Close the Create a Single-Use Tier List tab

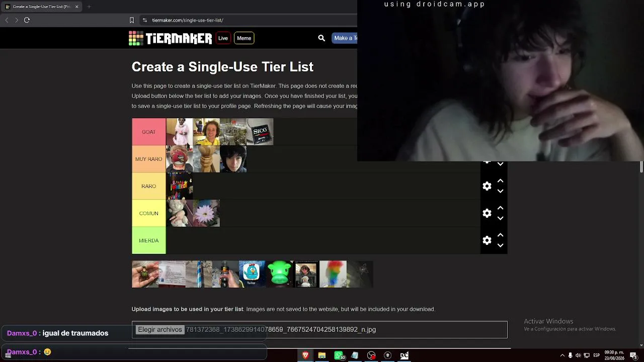pos(76,7)
